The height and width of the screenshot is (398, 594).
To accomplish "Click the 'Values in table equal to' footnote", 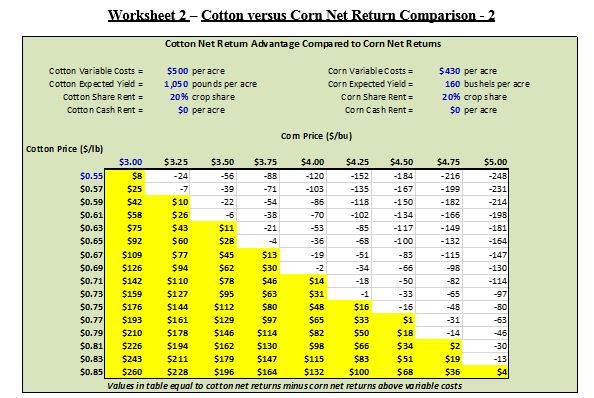I will click(284, 386).
